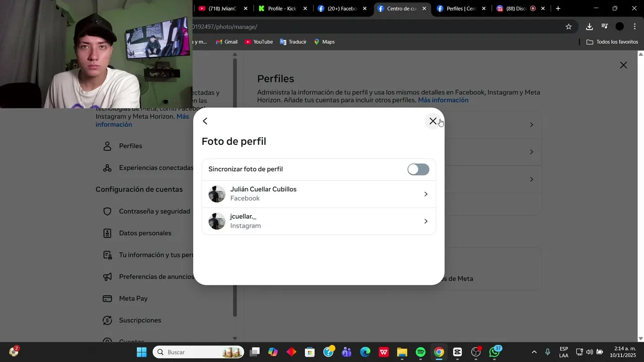This screenshot has height=362, width=644.
Task: Open YouTube bookmark
Action: 259,42
